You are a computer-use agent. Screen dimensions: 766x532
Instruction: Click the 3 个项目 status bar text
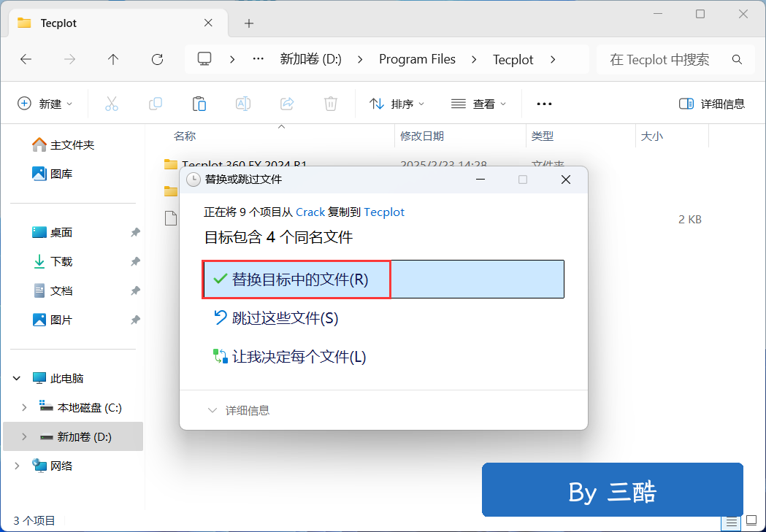[34, 521]
